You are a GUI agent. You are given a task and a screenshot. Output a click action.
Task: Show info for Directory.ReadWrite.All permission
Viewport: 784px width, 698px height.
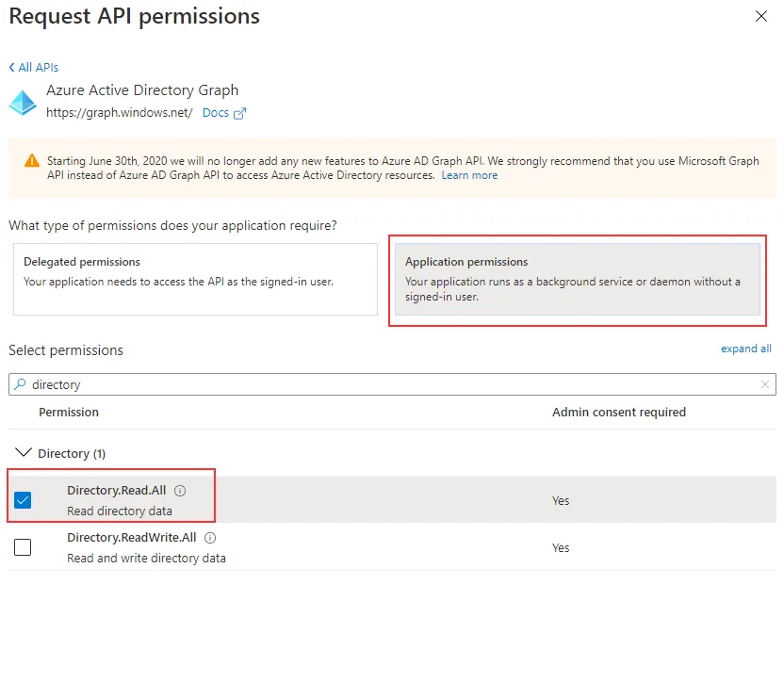point(210,538)
